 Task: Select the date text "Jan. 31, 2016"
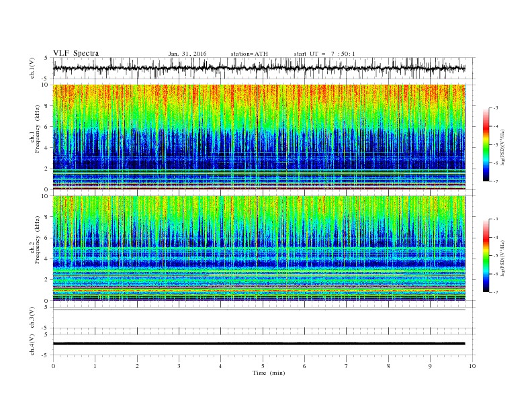[187, 54]
